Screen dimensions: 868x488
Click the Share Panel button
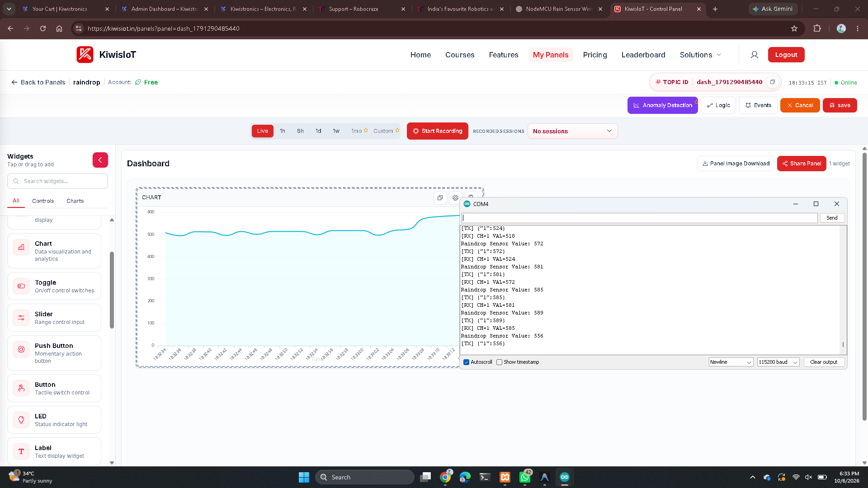802,164
